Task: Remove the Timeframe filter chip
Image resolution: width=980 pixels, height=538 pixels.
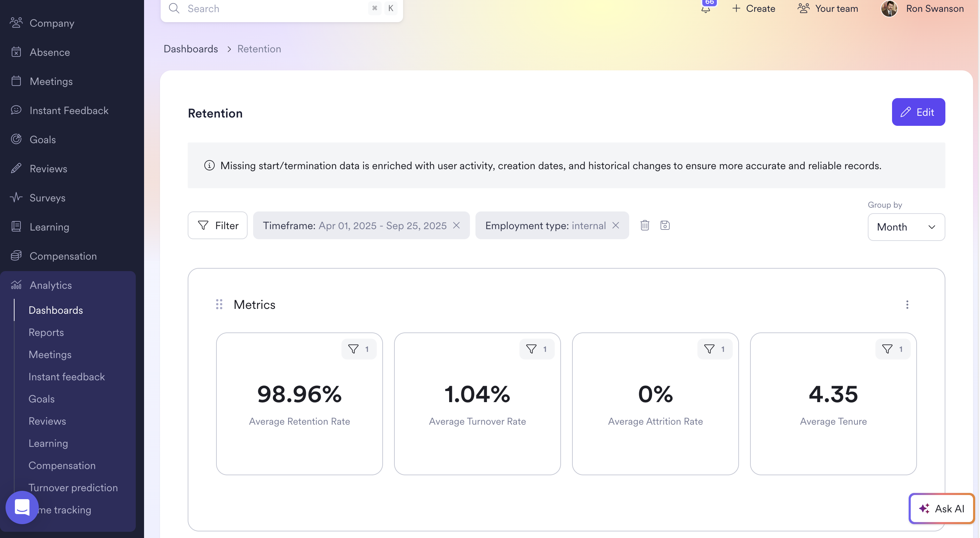Action: [x=456, y=225]
